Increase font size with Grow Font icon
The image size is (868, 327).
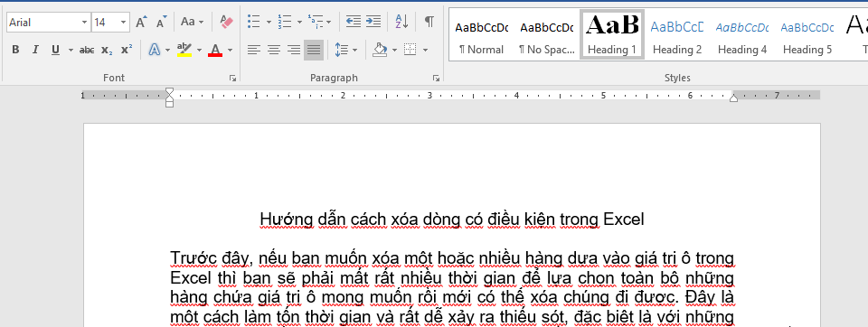[142, 23]
